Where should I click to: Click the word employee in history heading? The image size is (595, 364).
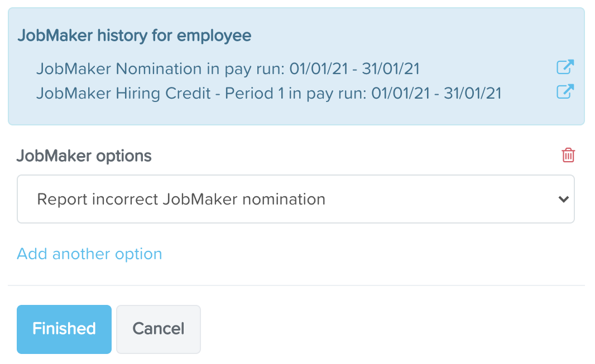click(214, 36)
